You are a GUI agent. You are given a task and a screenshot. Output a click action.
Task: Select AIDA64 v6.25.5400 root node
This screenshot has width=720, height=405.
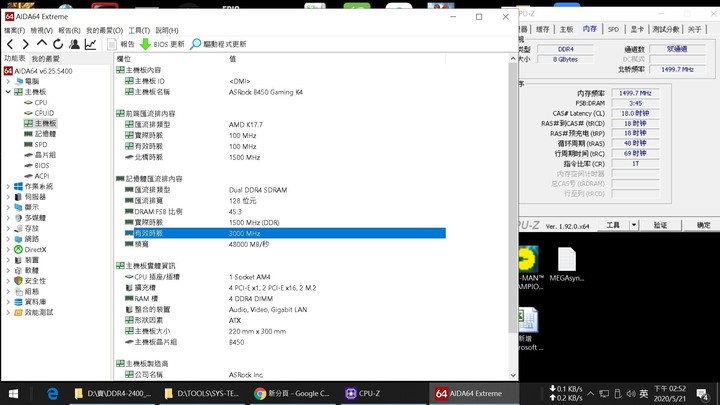(x=43, y=71)
